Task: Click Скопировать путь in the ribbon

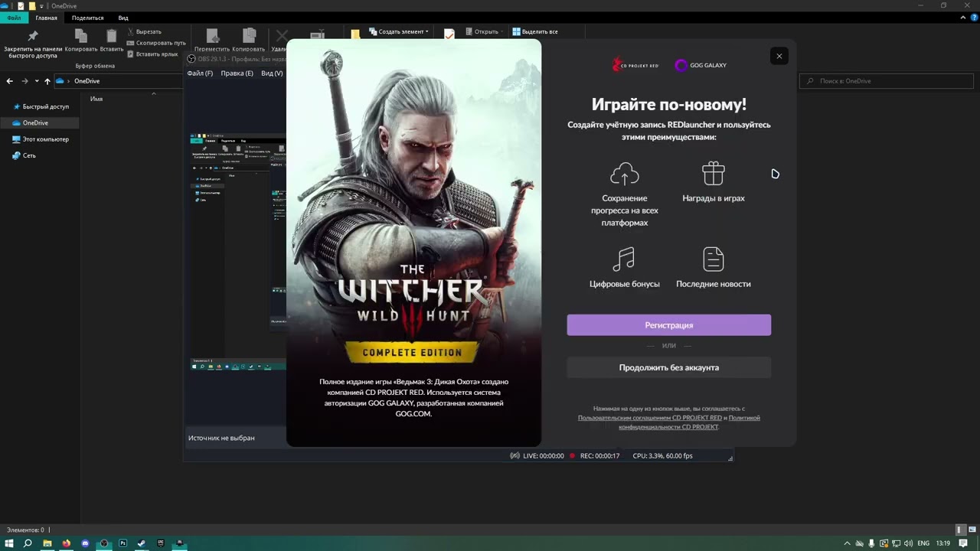Action: 155,43
